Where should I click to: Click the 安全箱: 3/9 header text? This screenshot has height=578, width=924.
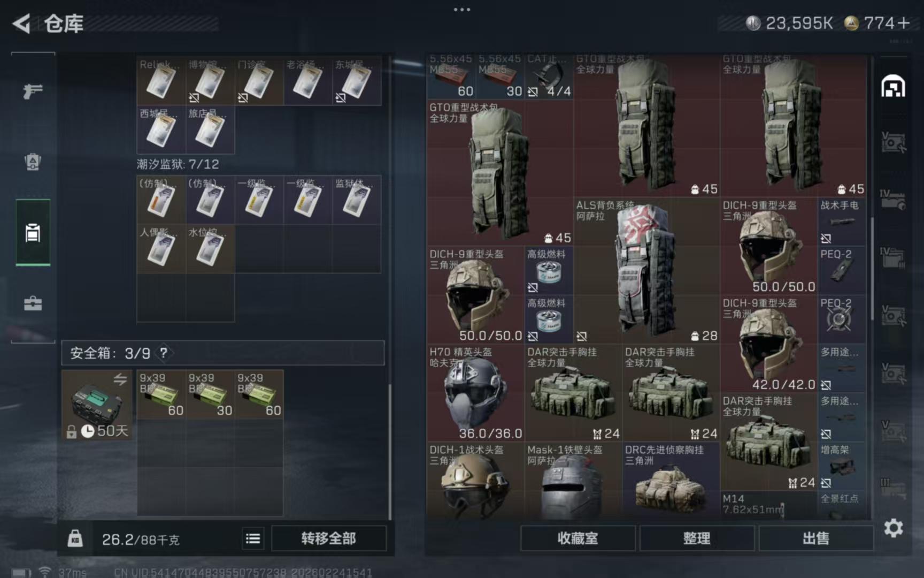pyautogui.click(x=110, y=353)
